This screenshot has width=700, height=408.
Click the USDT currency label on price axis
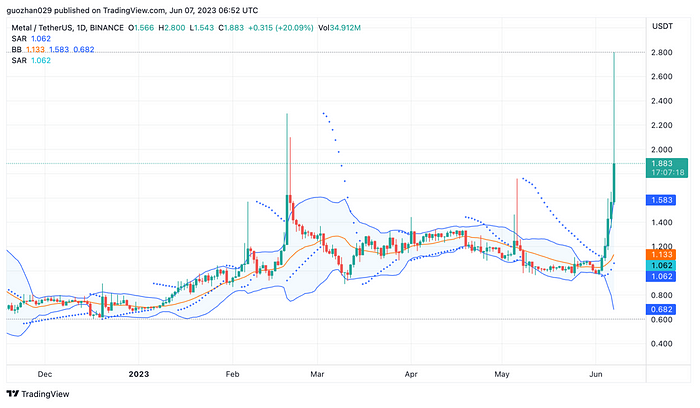pyautogui.click(x=662, y=26)
